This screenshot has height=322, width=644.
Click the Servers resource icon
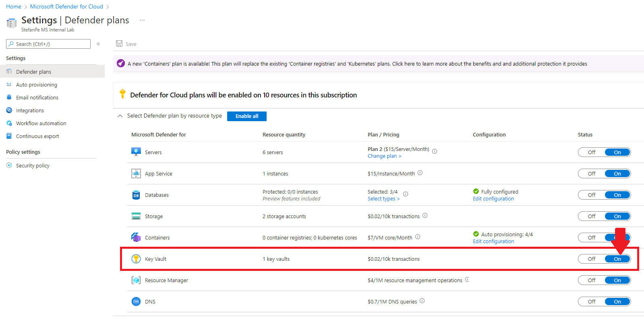pyautogui.click(x=136, y=152)
